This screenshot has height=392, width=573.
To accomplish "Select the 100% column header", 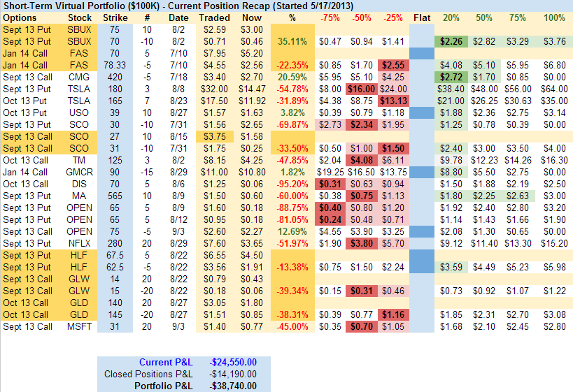I will click(x=553, y=17).
